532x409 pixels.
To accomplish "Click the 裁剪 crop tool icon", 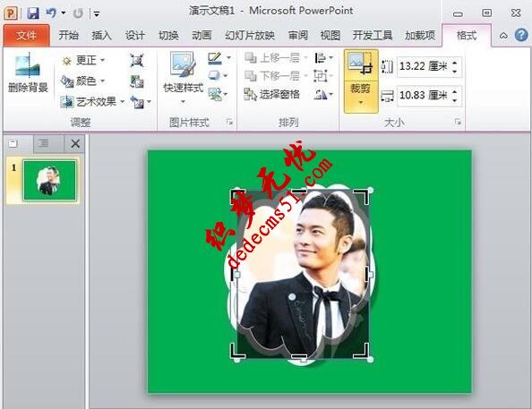I will [x=361, y=64].
